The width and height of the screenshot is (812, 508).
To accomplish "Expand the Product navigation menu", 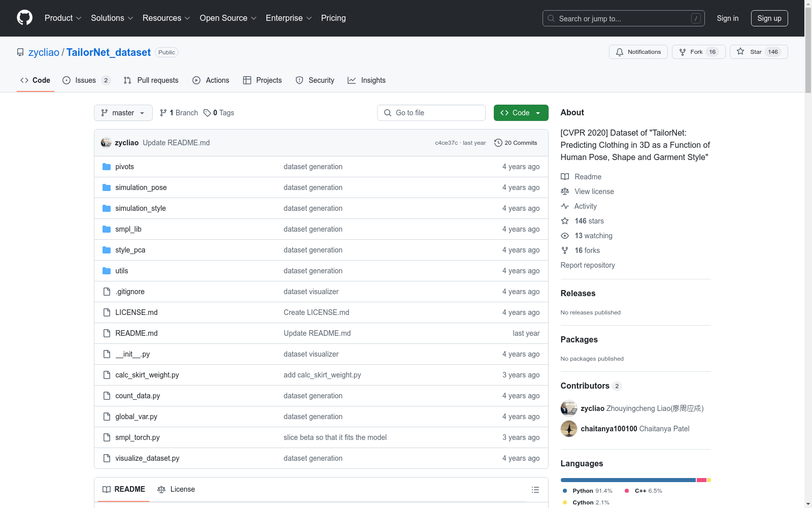I will pos(63,18).
